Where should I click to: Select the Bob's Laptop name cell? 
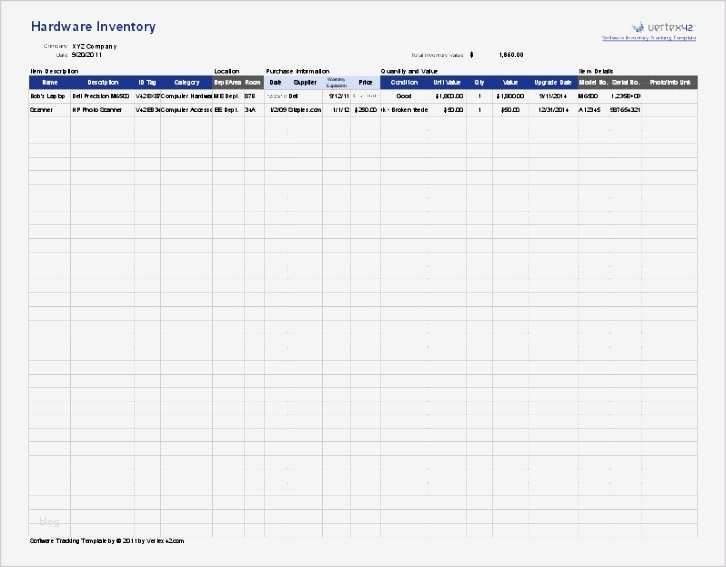(x=48, y=96)
